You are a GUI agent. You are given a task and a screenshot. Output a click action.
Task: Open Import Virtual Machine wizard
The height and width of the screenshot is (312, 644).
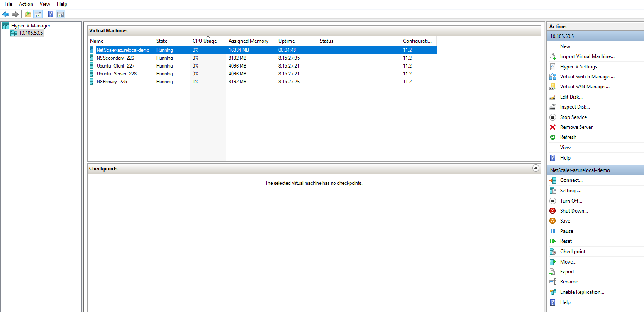(x=585, y=56)
